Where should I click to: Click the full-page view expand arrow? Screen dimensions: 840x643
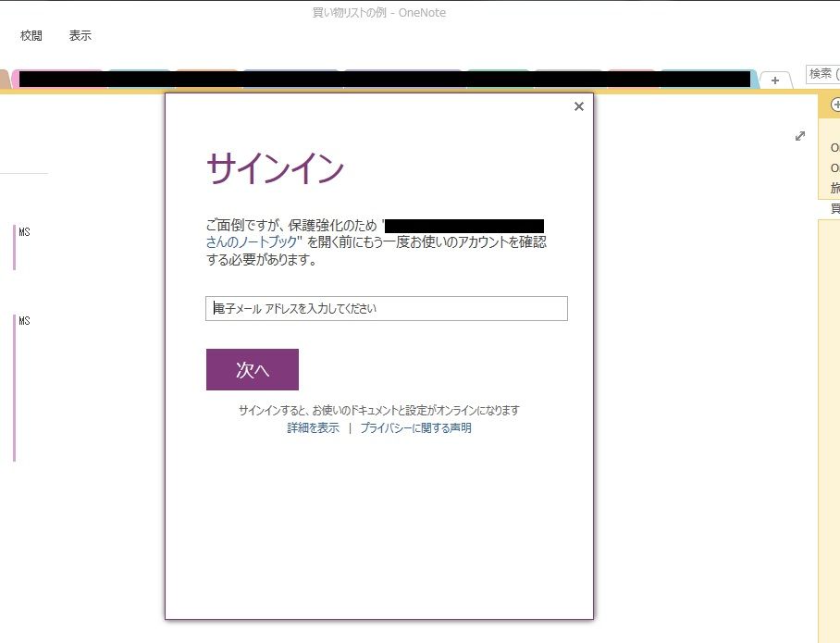[800, 136]
